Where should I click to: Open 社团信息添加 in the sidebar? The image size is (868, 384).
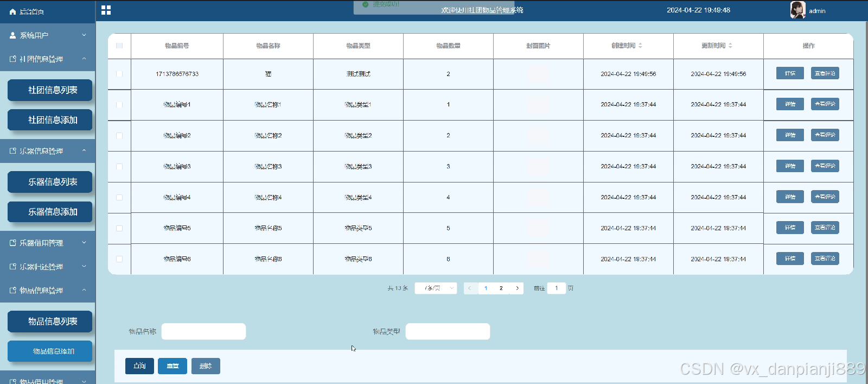(x=50, y=120)
